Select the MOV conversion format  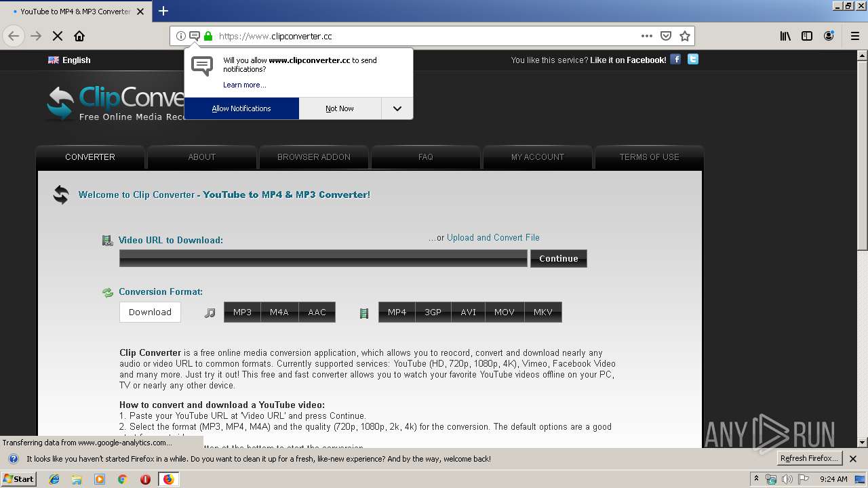pyautogui.click(x=505, y=312)
